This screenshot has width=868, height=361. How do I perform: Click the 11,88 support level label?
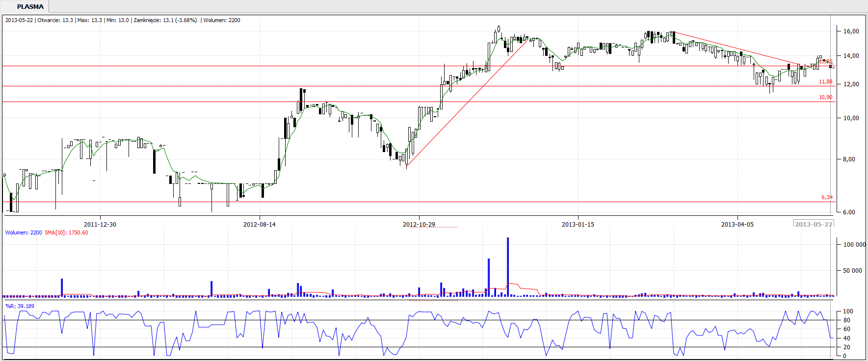coord(825,81)
